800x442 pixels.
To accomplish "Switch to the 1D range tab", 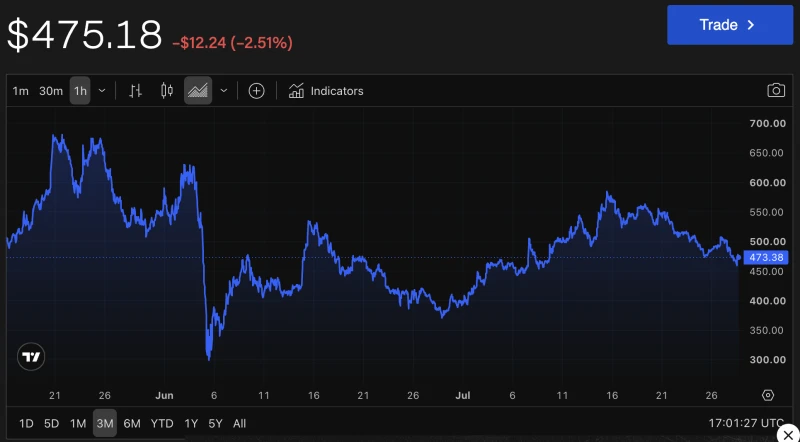I will point(26,423).
